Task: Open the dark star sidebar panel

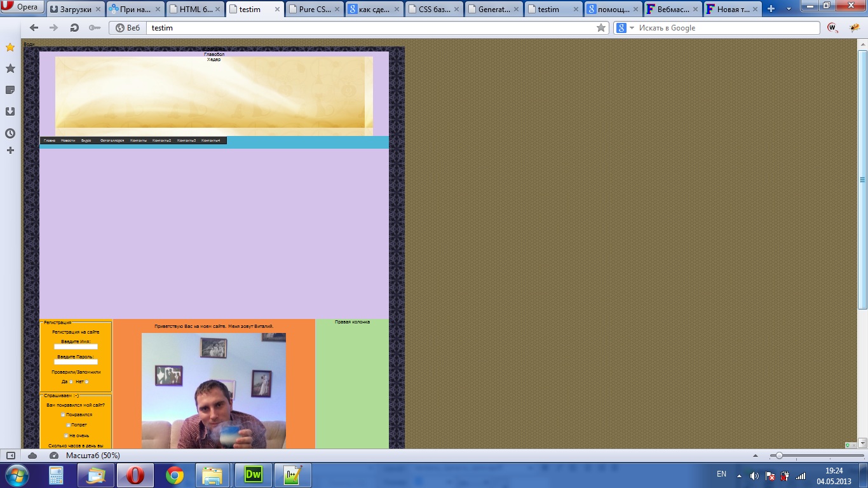Action: click(x=10, y=68)
